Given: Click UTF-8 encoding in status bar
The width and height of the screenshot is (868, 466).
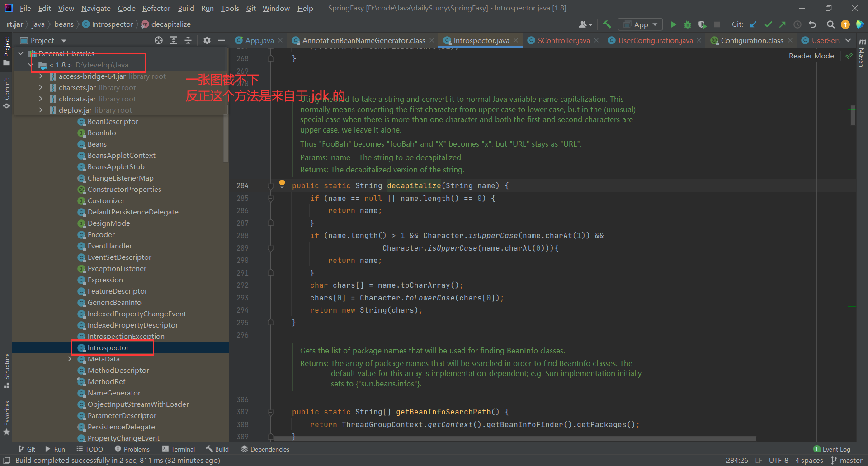Looking at the screenshot, I should (x=778, y=460).
